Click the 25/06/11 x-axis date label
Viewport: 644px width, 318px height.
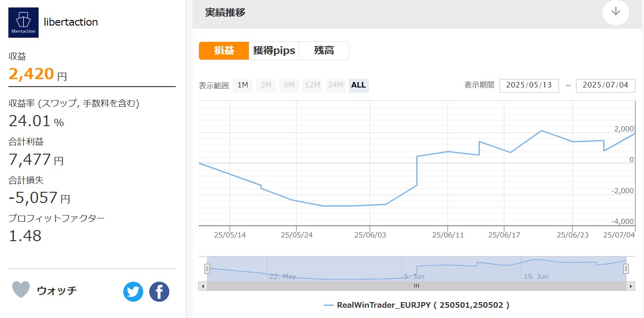447,235
